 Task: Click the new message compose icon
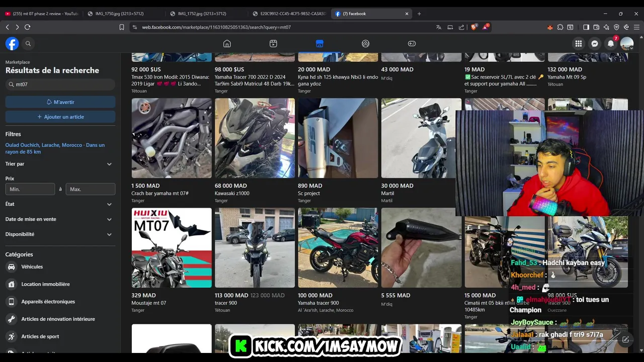[x=625, y=340]
